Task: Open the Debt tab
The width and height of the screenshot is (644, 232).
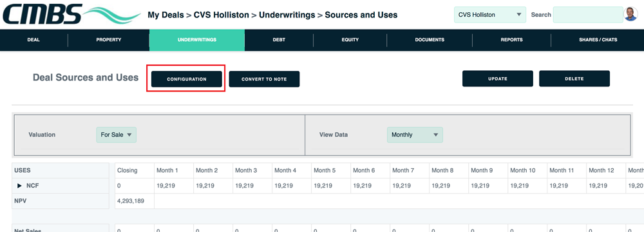Action: (x=279, y=40)
